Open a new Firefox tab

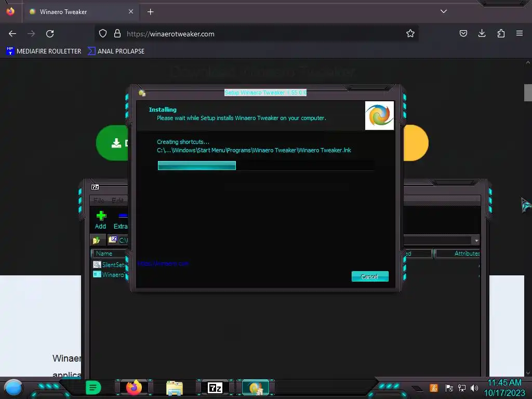coord(150,12)
